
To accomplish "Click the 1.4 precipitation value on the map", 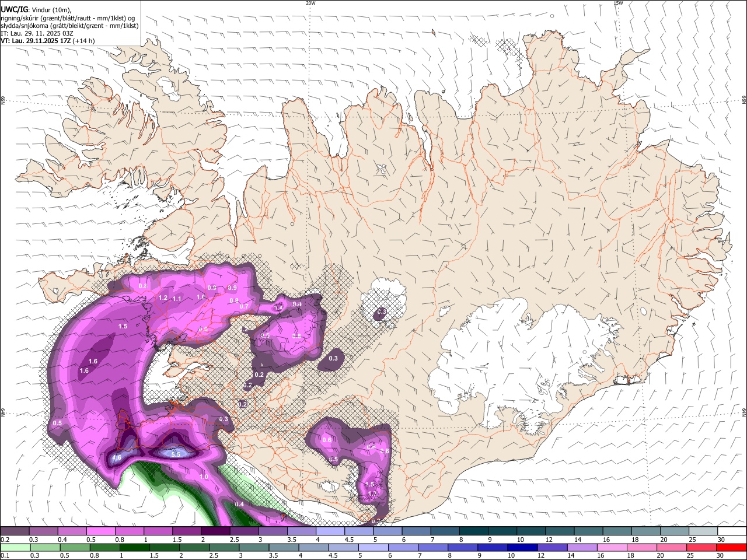I will 278,307.
